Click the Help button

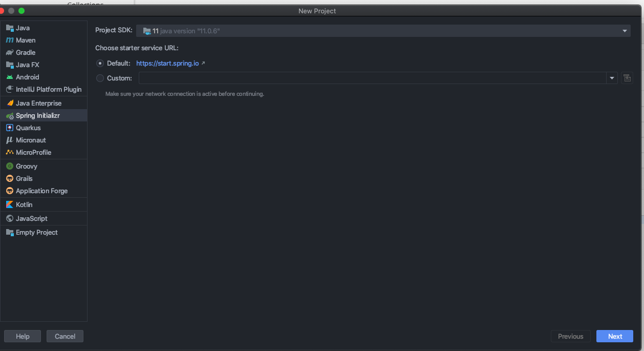(x=23, y=336)
